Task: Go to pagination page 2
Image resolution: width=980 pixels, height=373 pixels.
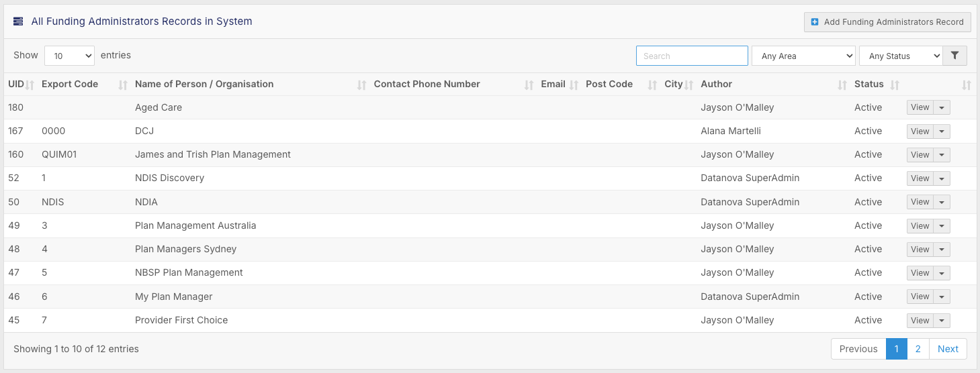Action: (x=918, y=349)
